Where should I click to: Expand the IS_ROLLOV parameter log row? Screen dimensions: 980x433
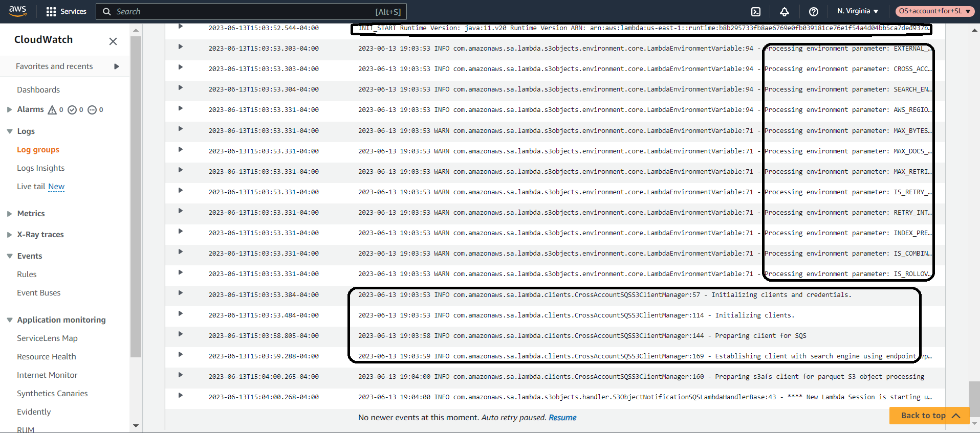(x=180, y=272)
